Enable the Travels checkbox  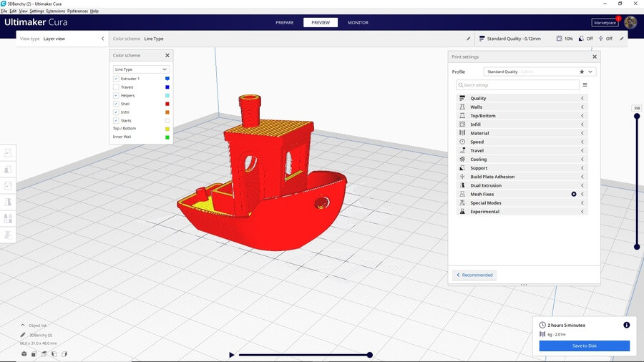click(116, 87)
